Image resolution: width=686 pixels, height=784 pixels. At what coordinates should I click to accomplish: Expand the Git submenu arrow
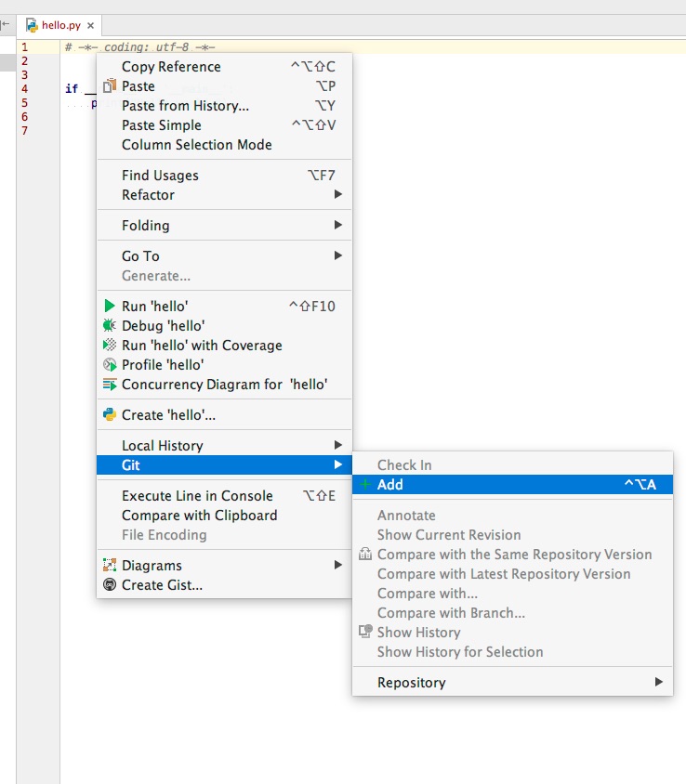(338, 464)
